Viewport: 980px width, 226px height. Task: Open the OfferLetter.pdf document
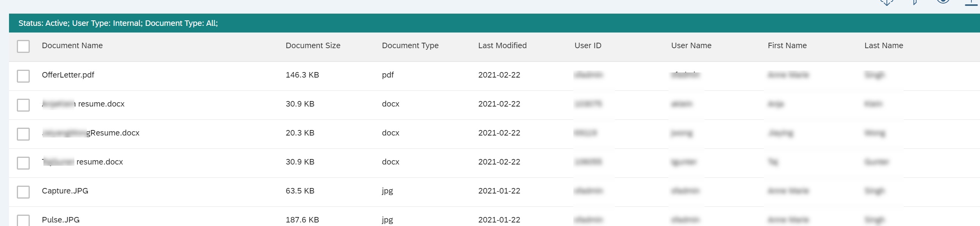68,75
